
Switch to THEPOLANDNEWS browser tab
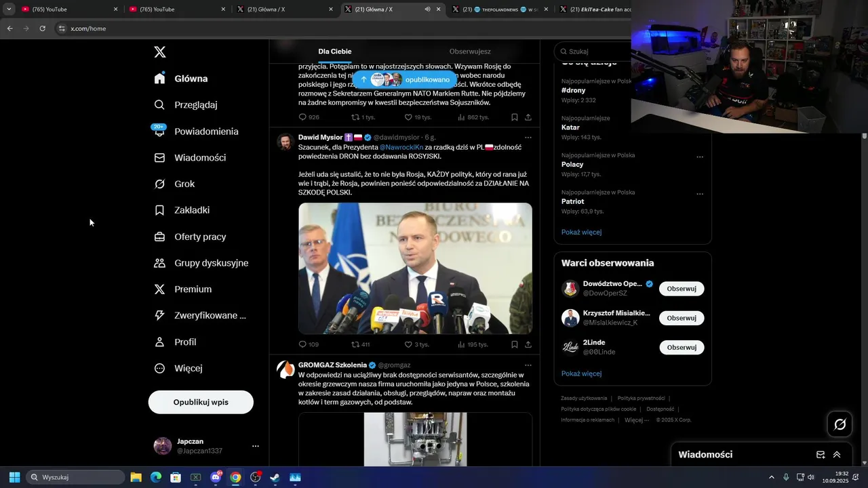(500, 9)
